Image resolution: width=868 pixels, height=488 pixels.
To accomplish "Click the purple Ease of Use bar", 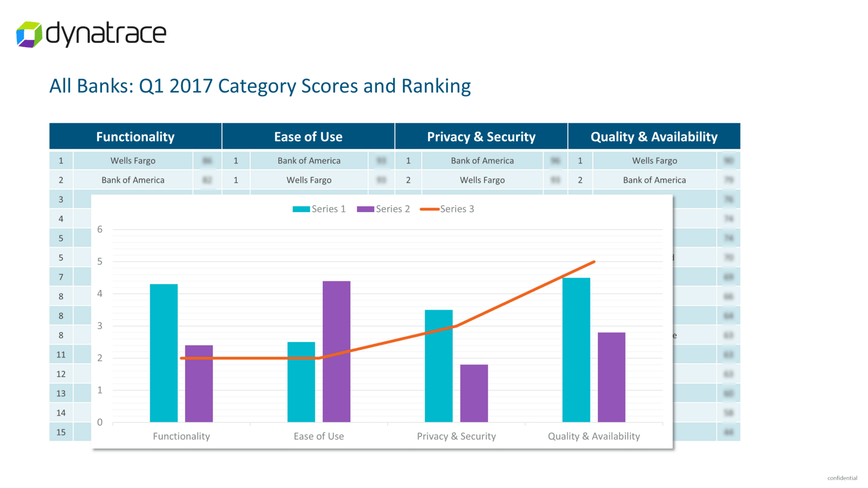I will 336,351.
